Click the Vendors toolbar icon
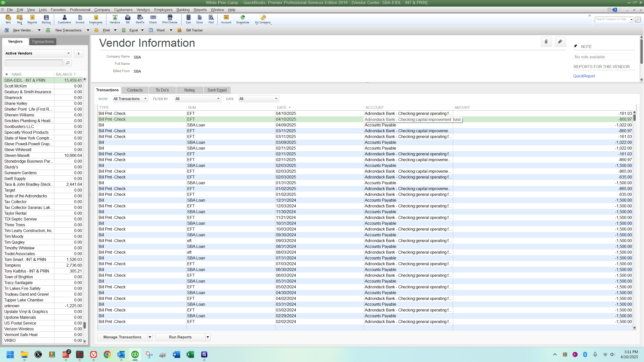 (x=115, y=19)
